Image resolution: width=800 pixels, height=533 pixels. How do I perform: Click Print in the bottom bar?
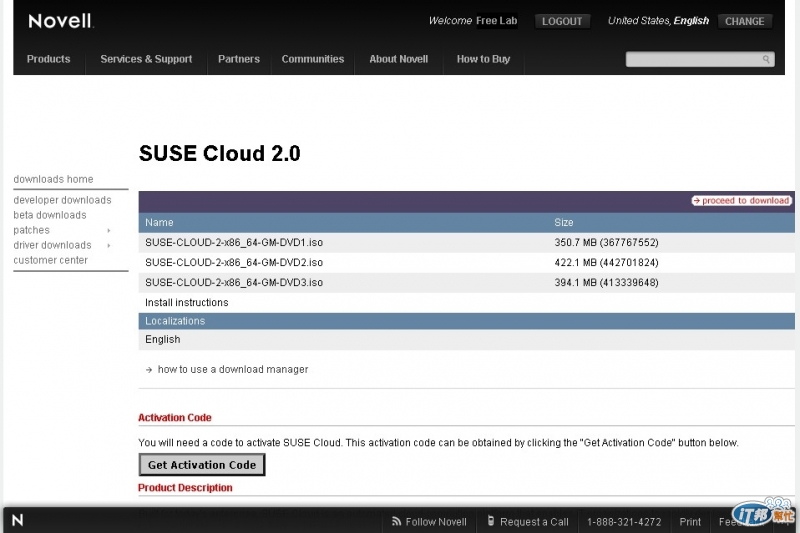(x=690, y=522)
